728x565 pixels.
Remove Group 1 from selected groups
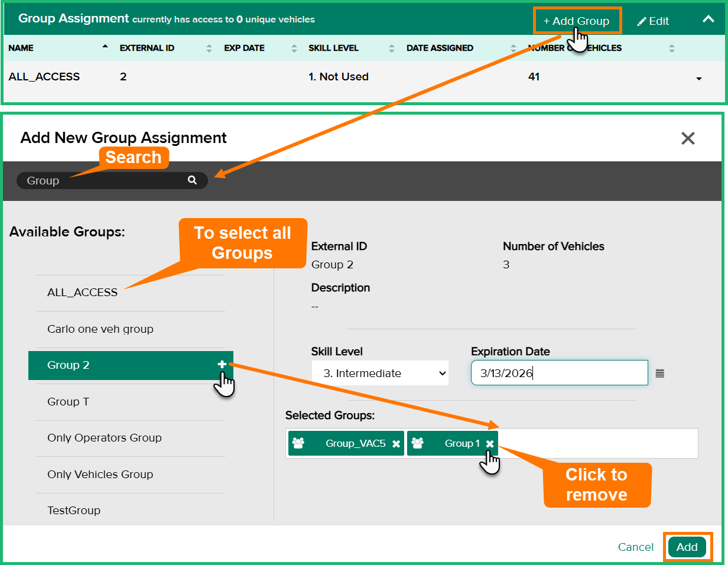489,444
